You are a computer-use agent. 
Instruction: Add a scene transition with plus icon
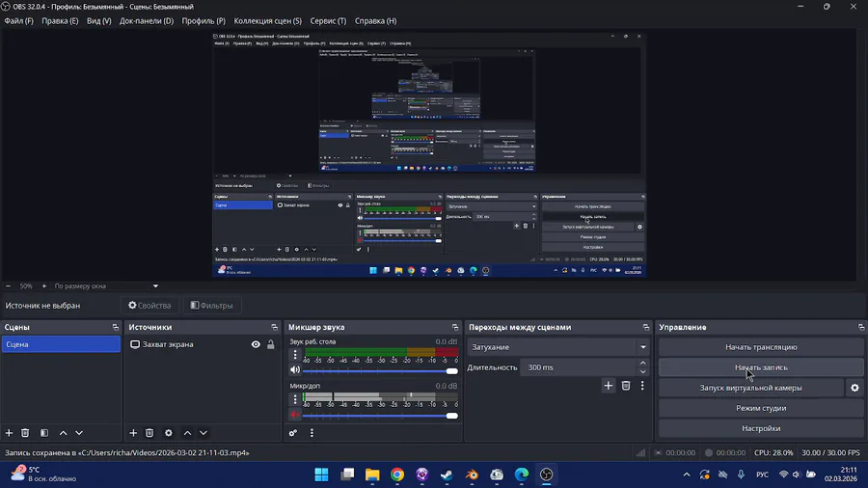pos(609,386)
